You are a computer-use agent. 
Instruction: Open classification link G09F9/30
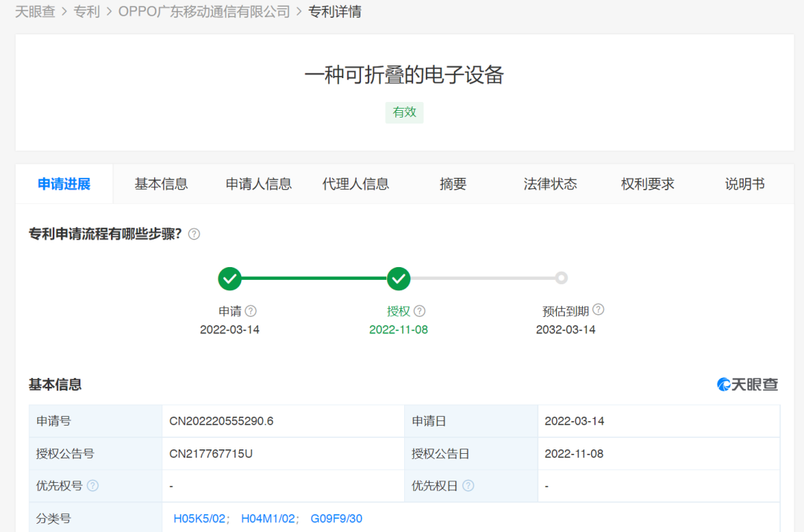point(336,519)
